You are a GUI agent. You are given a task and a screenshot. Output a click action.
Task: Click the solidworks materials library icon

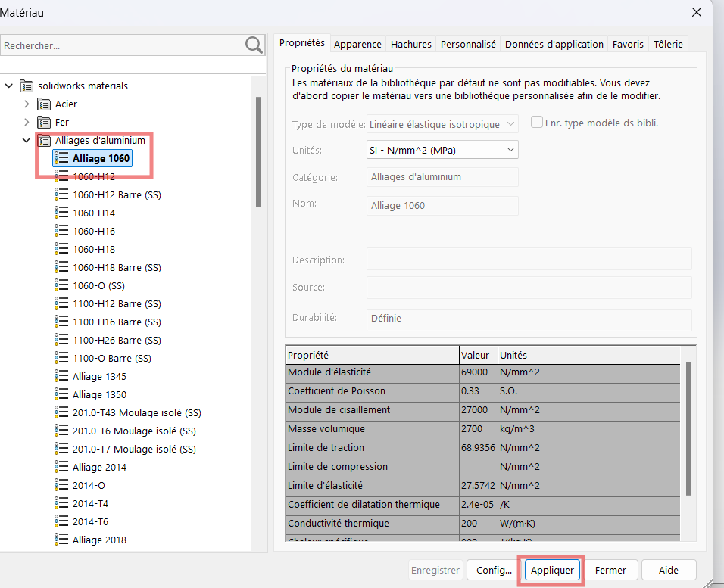27,86
